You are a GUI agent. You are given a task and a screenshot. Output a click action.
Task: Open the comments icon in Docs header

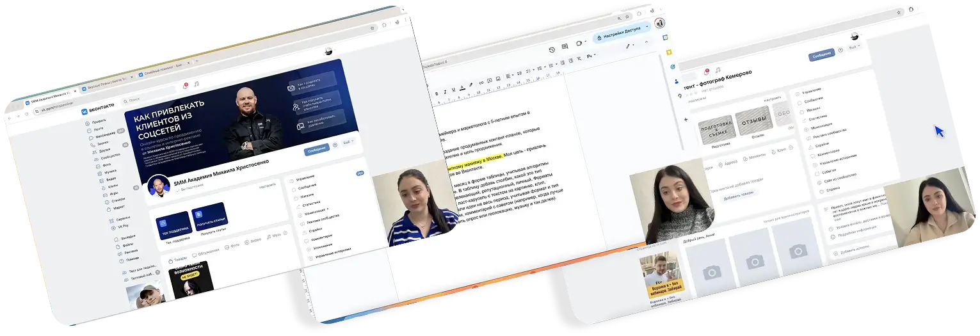(x=565, y=46)
